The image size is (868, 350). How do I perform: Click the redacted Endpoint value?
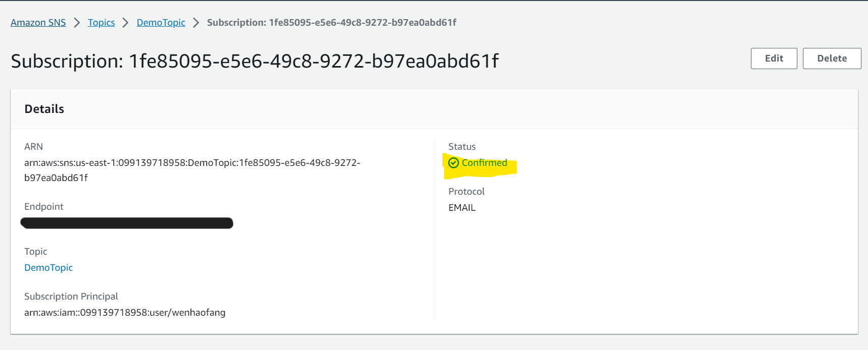click(x=127, y=223)
